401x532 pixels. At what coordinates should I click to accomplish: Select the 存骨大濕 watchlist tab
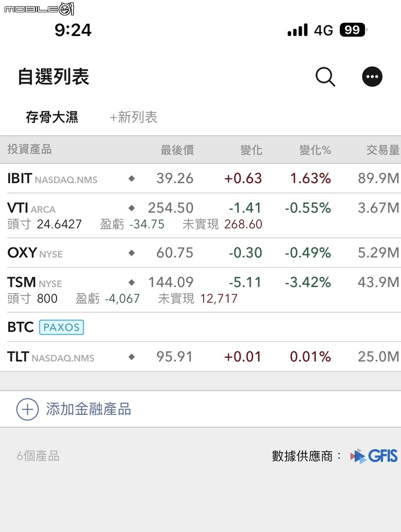pos(52,117)
